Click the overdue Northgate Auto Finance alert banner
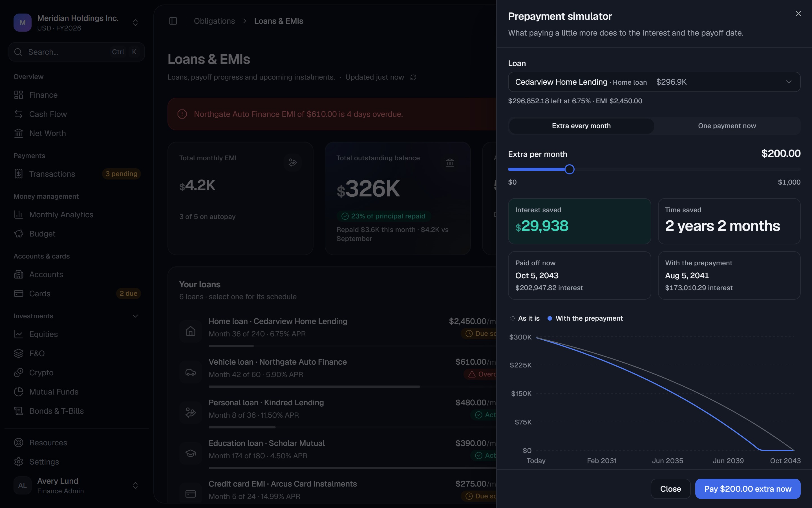 click(x=332, y=114)
